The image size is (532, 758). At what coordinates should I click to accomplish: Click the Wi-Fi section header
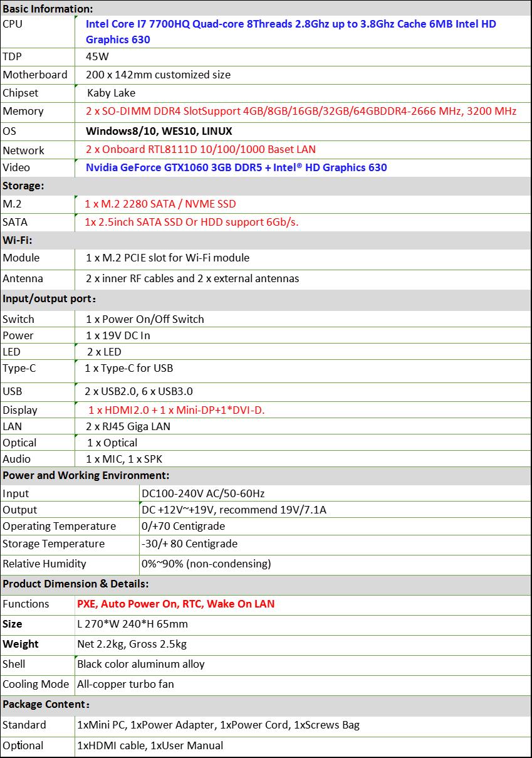click(x=18, y=240)
